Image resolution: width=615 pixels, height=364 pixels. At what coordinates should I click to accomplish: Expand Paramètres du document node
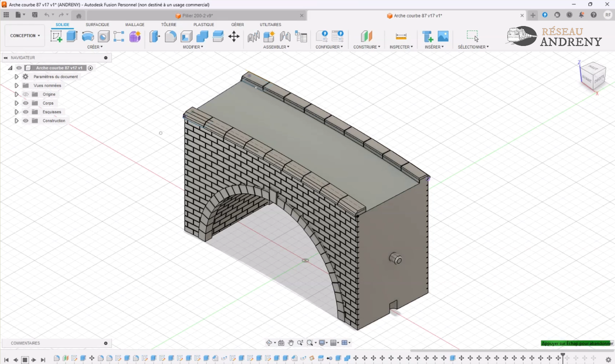(17, 77)
